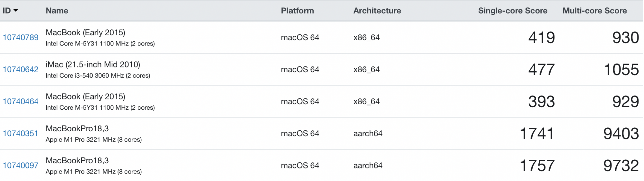Click the single-core score 1757
Viewport: 644px width, 181px height.
click(x=537, y=166)
